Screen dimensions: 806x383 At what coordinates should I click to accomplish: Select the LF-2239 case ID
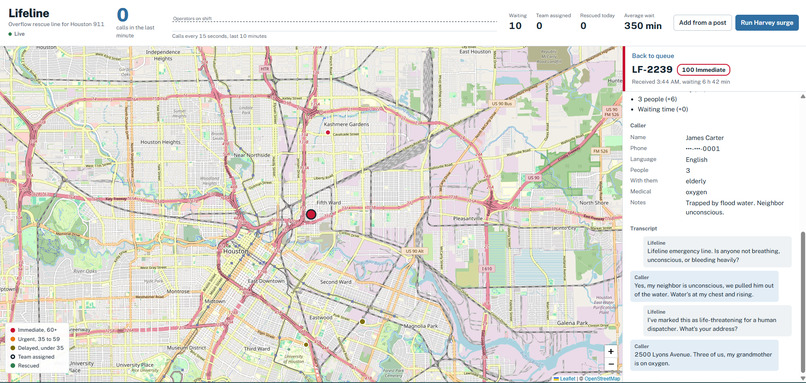pyautogui.click(x=652, y=70)
